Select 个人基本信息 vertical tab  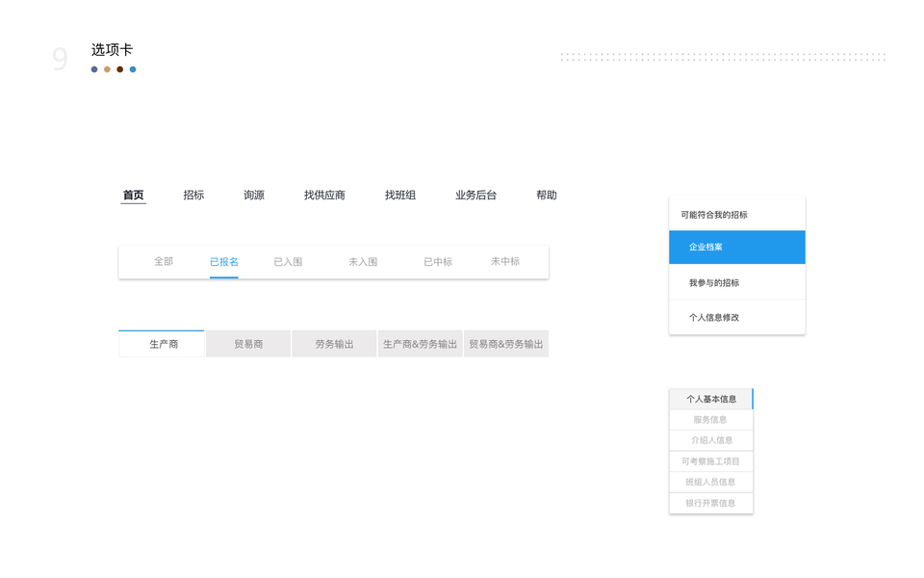coord(711,399)
